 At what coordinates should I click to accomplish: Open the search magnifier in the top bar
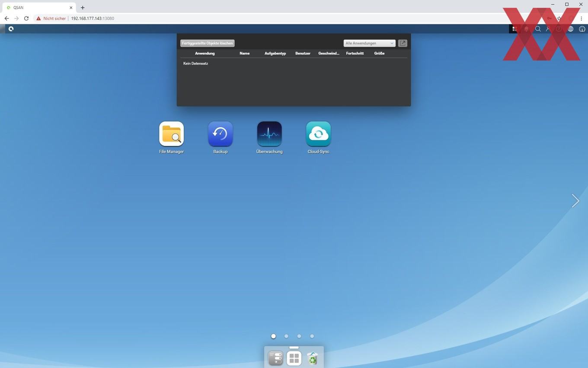[538, 29]
